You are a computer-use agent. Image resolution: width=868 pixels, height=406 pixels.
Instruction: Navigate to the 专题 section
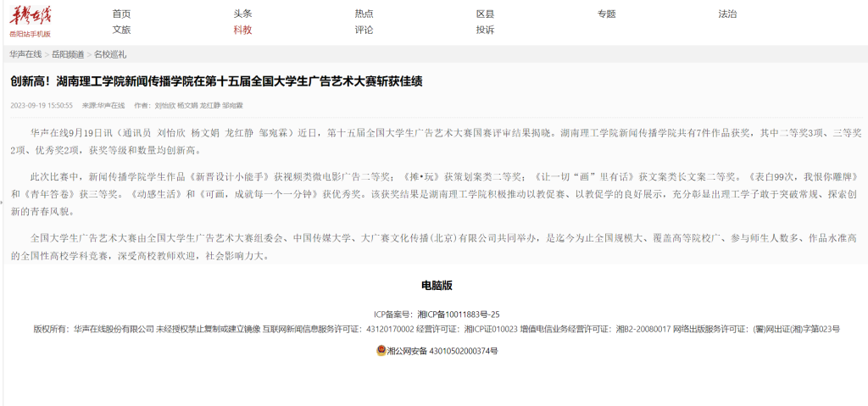(x=606, y=14)
